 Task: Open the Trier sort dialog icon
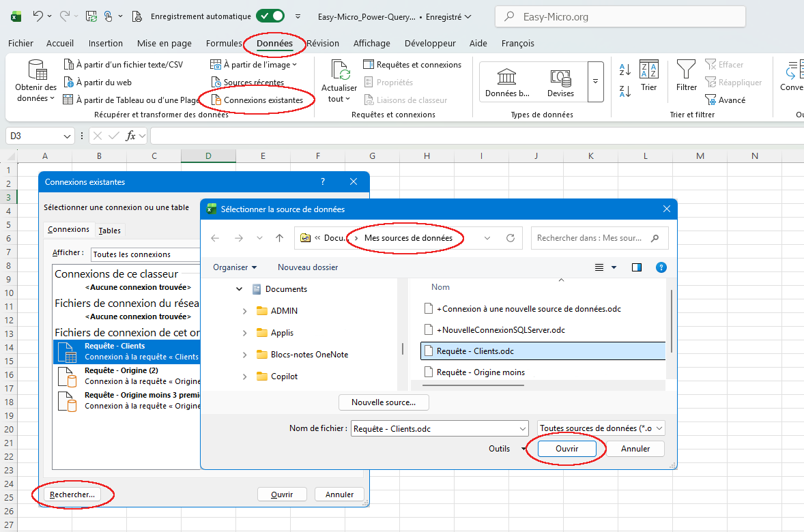648,70
